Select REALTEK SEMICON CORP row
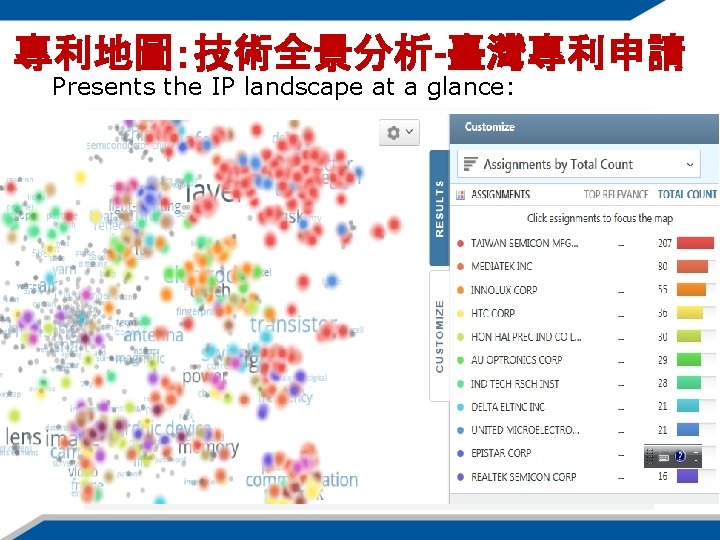The image size is (720, 540). coord(584,477)
